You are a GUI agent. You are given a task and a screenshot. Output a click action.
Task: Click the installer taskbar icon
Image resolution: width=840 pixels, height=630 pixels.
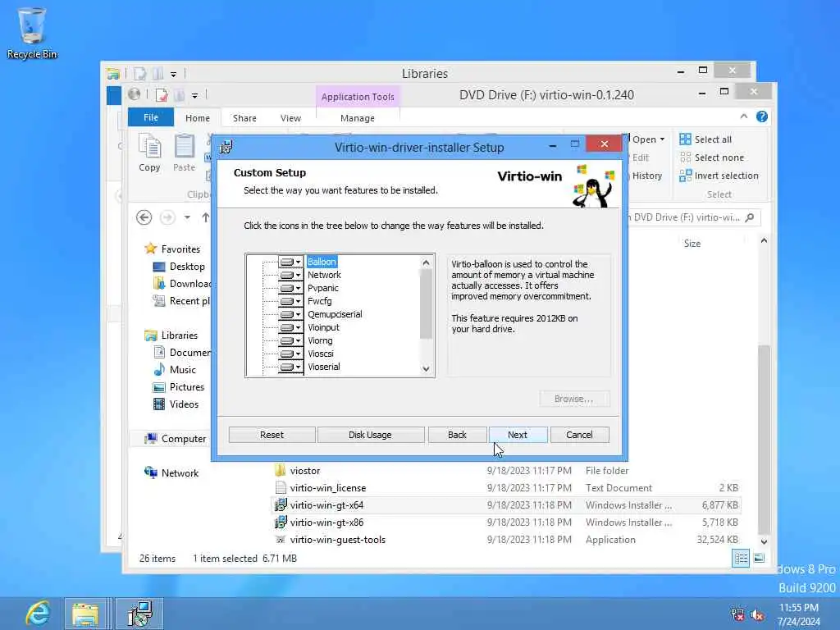coord(139,614)
